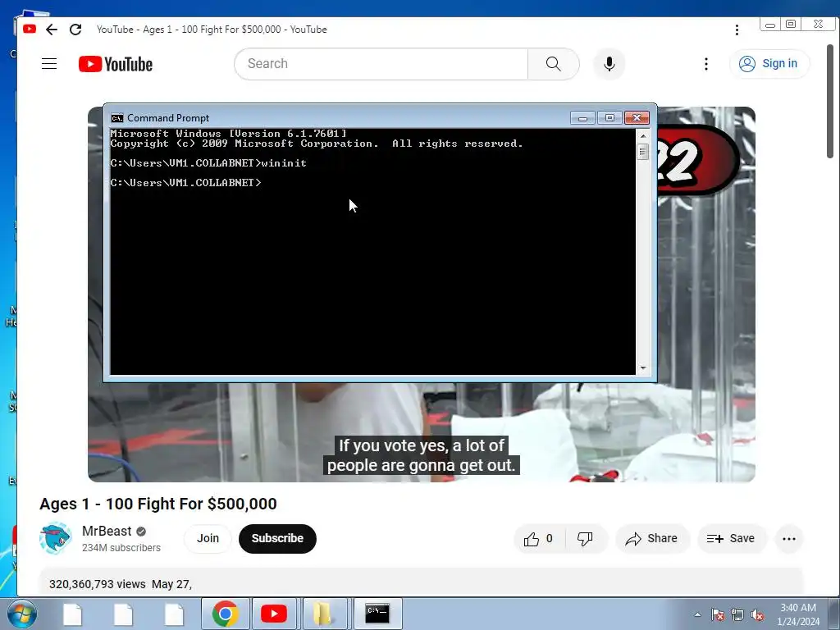
Task: Maximize the Command Prompt window
Action: [x=609, y=118]
